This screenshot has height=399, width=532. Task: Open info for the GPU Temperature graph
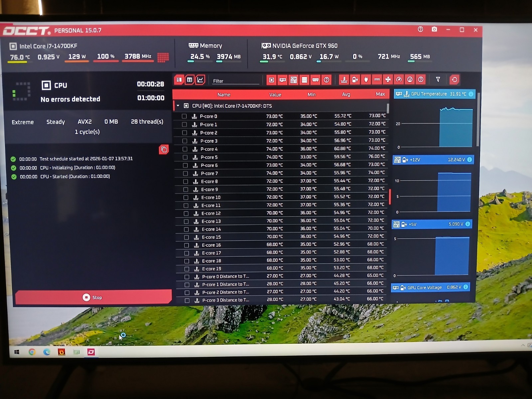tap(471, 94)
